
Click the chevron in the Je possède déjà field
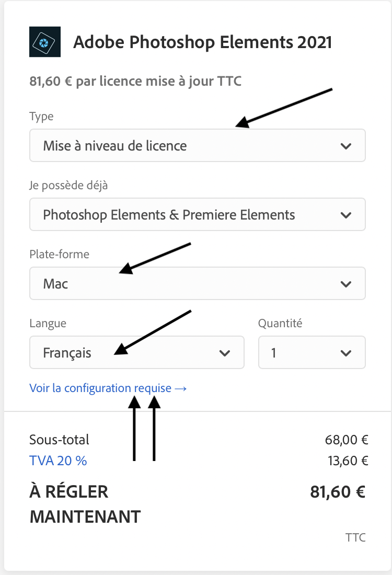[x=345, y=215]
